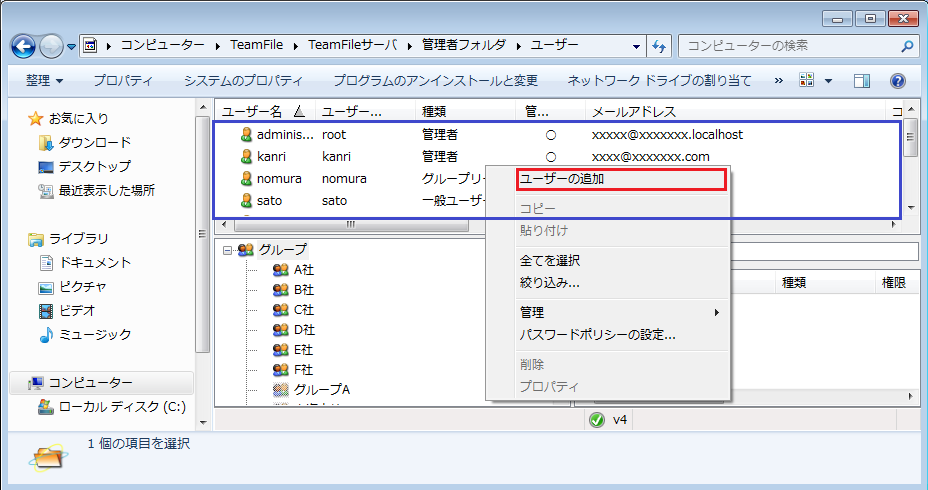Show hidden toolbar commands chevron

pos(779,80)
